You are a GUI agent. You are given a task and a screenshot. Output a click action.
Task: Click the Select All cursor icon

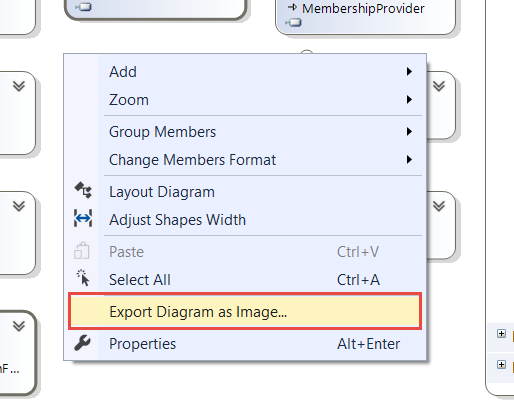coord(83,278)
